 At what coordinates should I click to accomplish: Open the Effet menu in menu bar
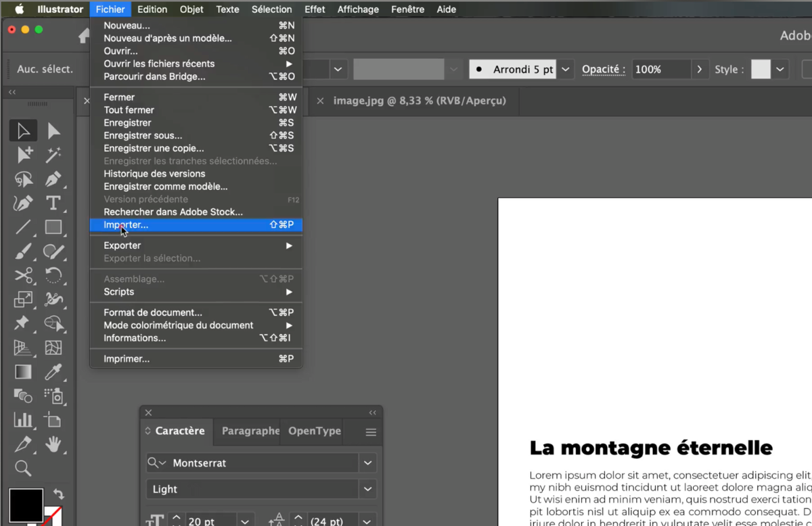click(315, 9)
